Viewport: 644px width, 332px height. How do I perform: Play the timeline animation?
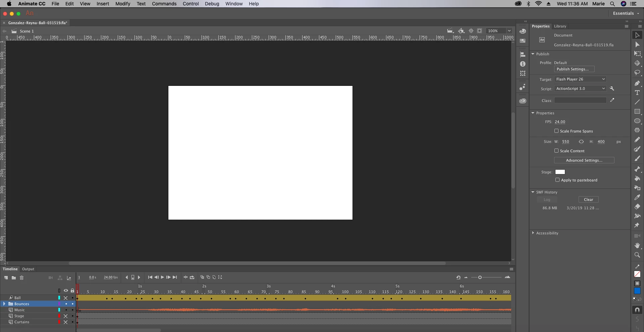pyautogui.click(x=162, y=277)
